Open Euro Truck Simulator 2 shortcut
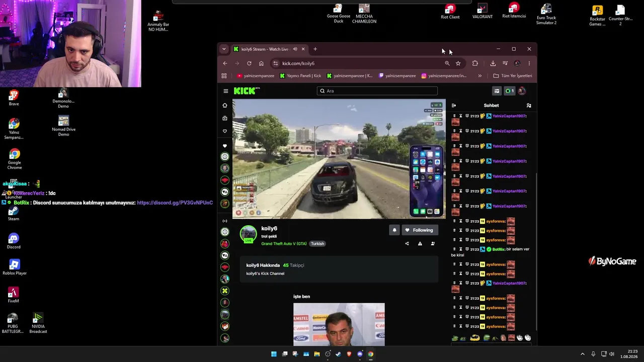Viewport: 644px width, 362px height. click(x=546, y=14)
